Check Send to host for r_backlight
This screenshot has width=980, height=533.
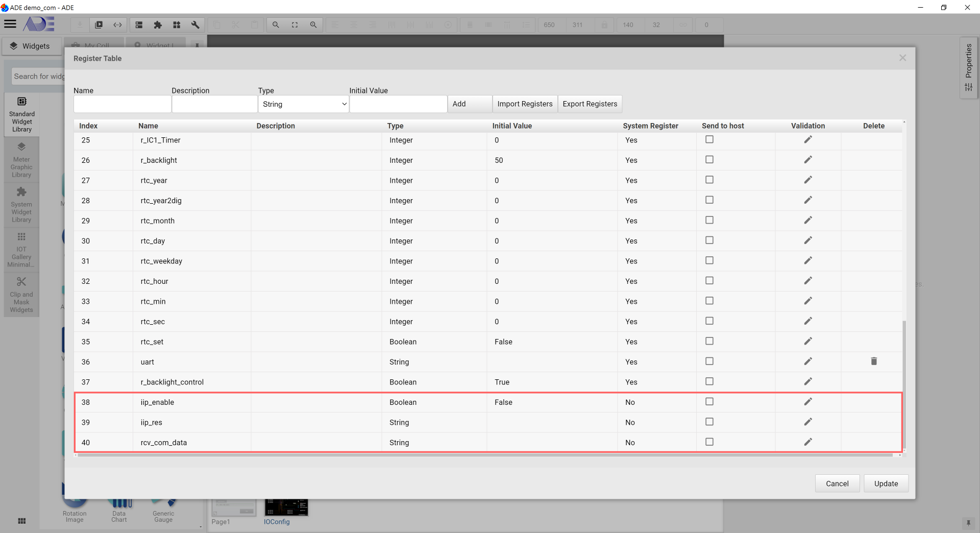[709, 160]
